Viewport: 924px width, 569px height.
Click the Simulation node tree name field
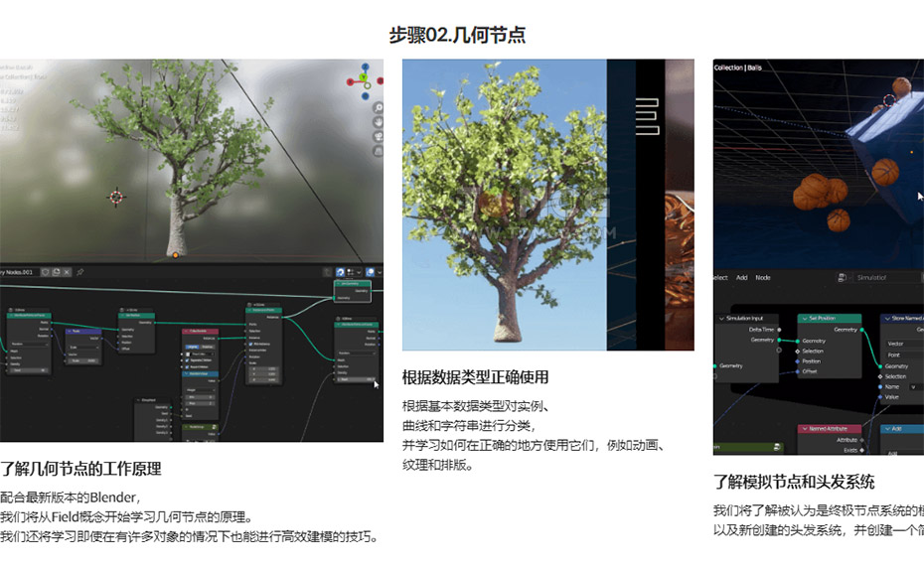coord(887,277)
